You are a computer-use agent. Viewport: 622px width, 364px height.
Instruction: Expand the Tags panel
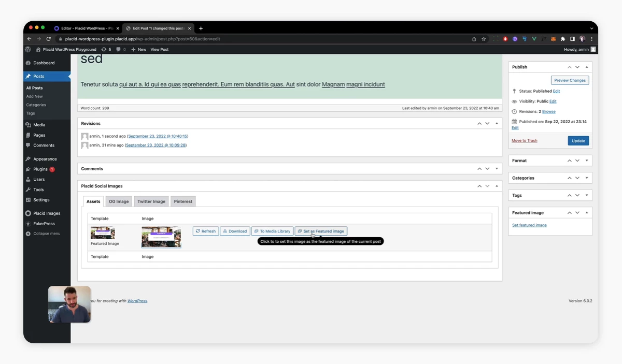click(x=587, y=195)
